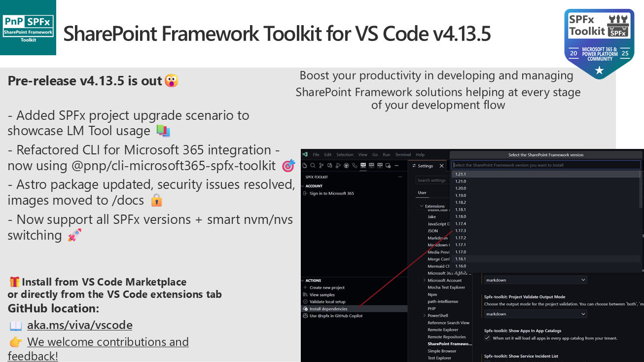
Task: Open the Source Control branch icon
Action: [x=322, y=166]
